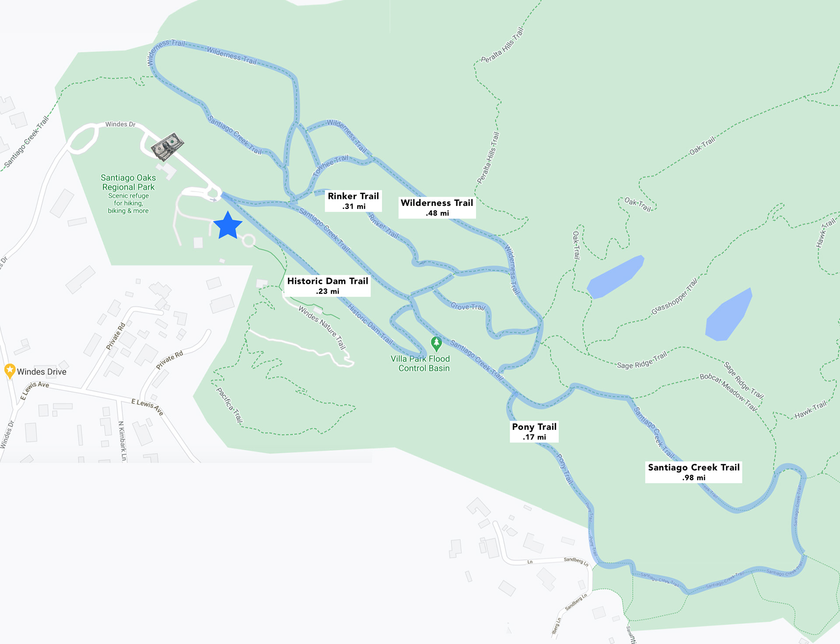Open the Santiago Creek Trail .98 mi label
Viewport: 840px width, 644px height.
point(693,472)
